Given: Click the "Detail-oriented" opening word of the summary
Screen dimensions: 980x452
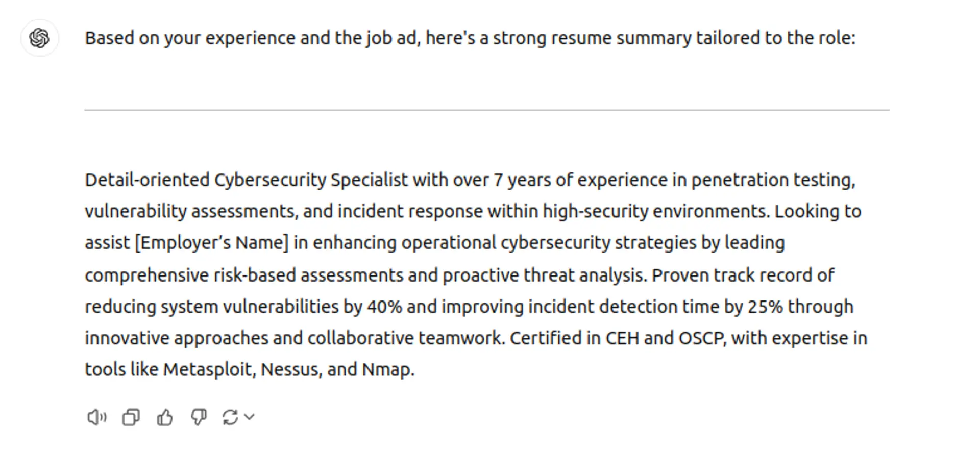Looking at the screenshot, I should 147,180.
